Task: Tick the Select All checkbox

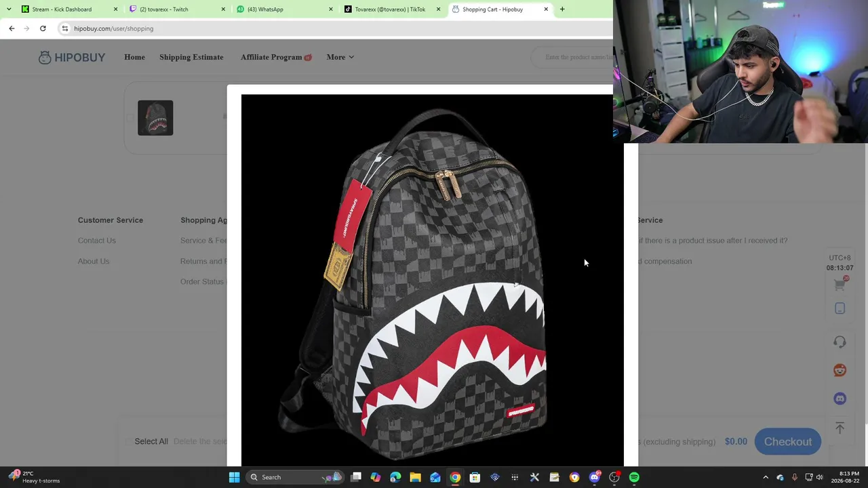Action: point(129,441)
